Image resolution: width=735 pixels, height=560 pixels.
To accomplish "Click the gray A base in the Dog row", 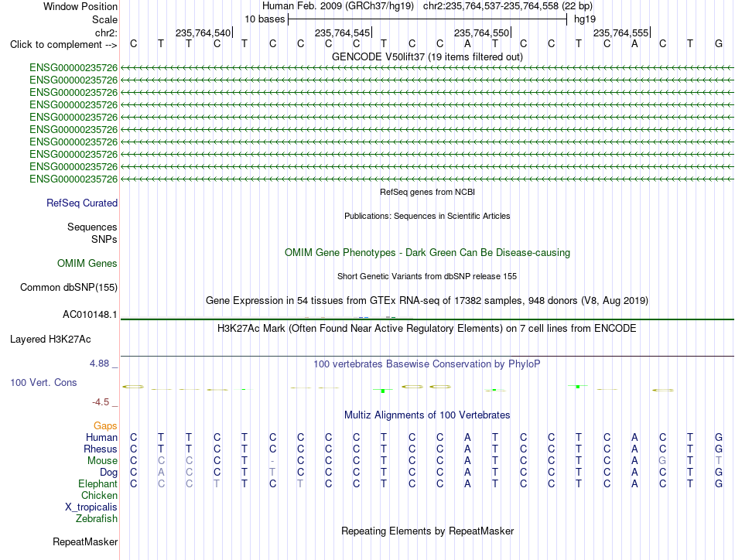I will [x=161, y=472].
